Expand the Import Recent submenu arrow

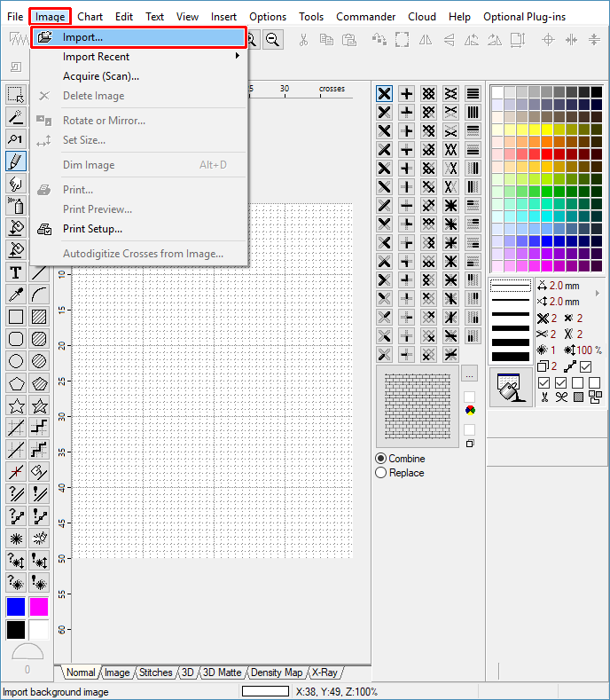(238, 56)
